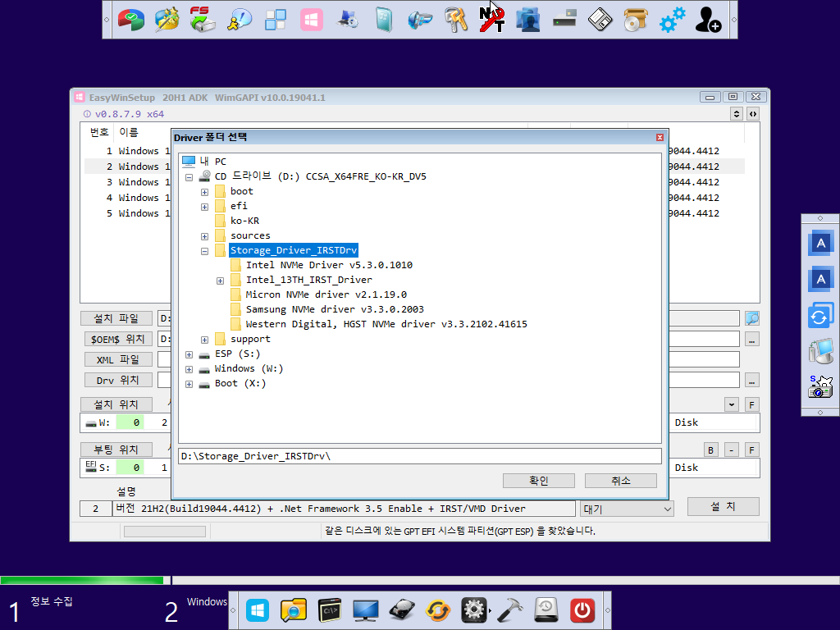Click the 부팅 위치 button
Viewport: 840px width, 630px height.
click(x=116, y=449)
